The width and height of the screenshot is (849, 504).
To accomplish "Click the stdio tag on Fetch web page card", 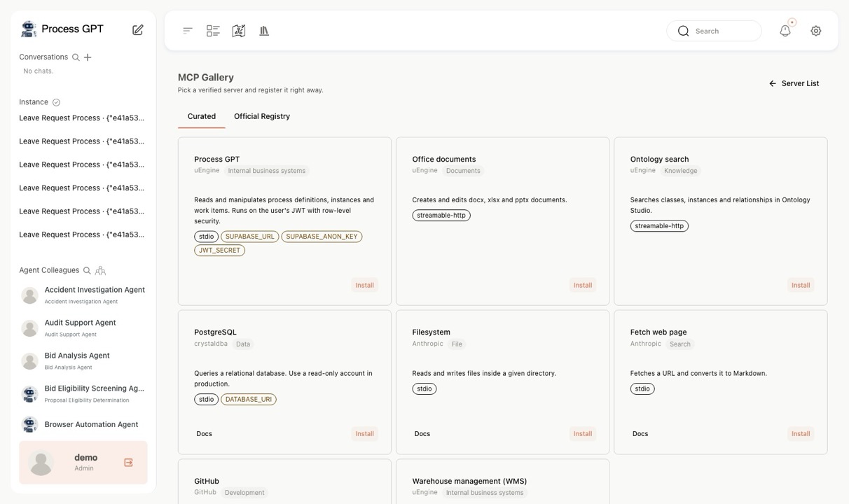I will (x=642, y=388).
